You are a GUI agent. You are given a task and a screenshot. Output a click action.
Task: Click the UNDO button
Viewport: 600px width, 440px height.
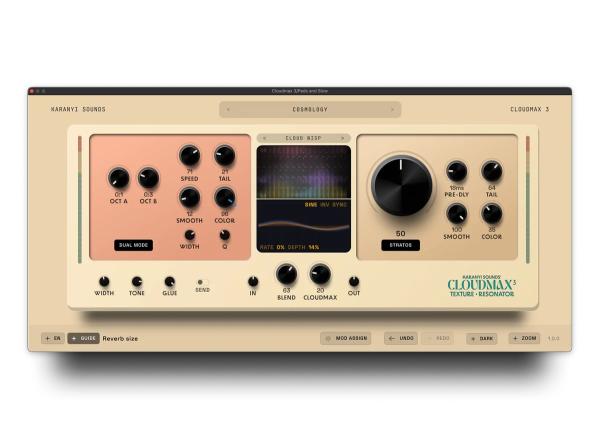click(x=401, y=338)
